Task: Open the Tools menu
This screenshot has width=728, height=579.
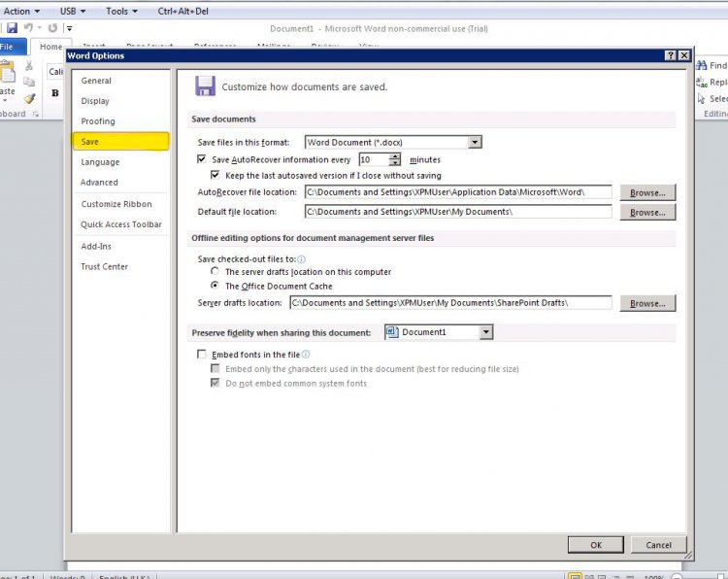Action: tap(121, 11)
